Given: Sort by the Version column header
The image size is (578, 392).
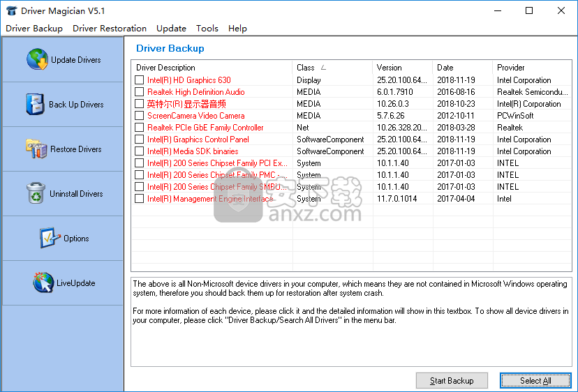Looking at the screenshot, I should tap(403, 68).
